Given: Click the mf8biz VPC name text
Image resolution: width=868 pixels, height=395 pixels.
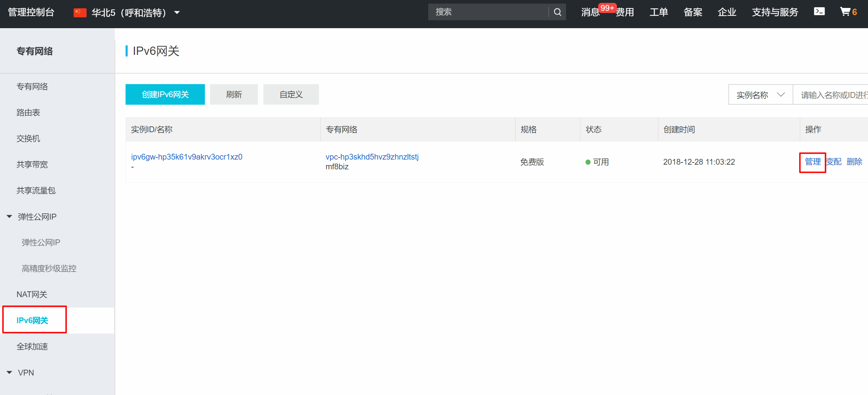Looking at the screenshot, I should 337,167.
